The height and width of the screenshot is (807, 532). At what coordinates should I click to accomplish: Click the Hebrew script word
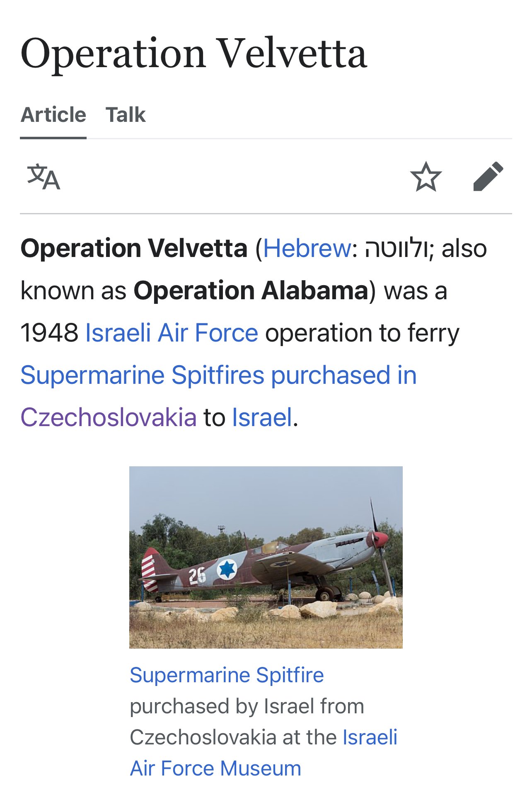point(396,249)
